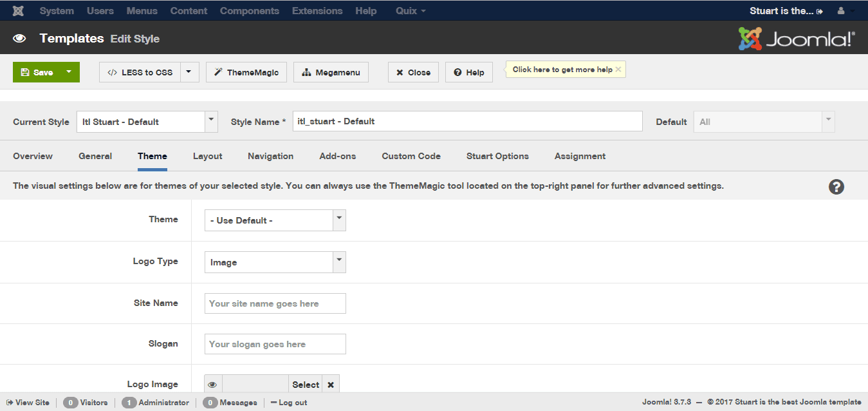Expand the Save button dropdown arrow

coord(69,72)
